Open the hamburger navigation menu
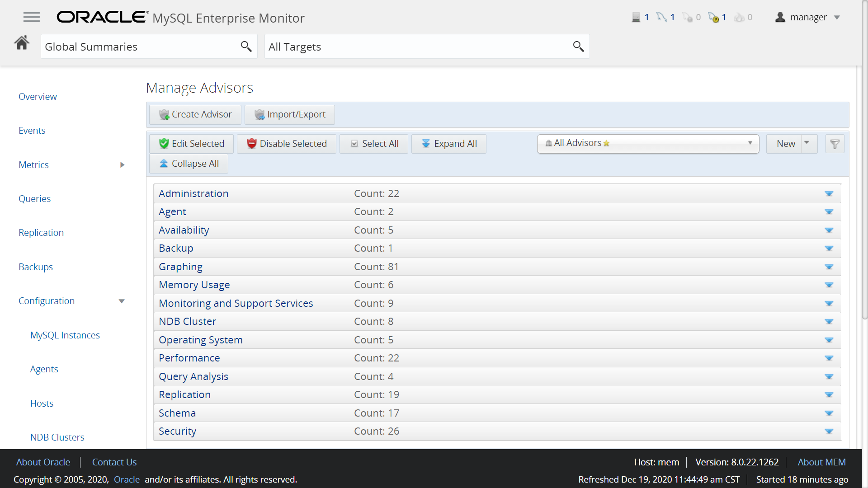 [x=32, y=17]
